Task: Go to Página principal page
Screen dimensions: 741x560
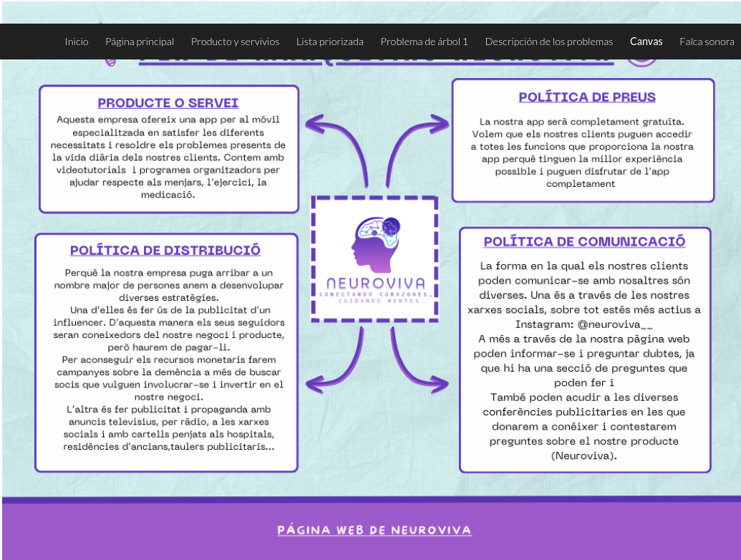Action: [x=140, y=42]
